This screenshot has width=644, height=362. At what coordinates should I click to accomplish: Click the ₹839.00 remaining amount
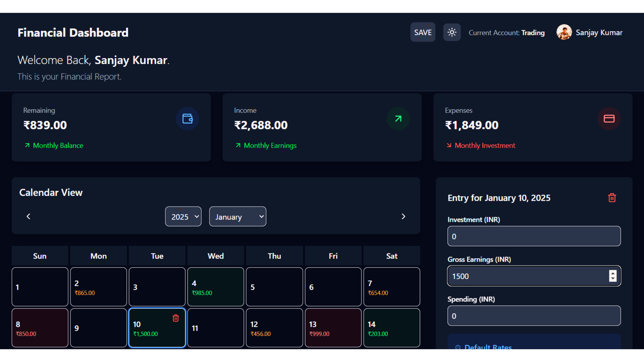(x=45, y=125)
